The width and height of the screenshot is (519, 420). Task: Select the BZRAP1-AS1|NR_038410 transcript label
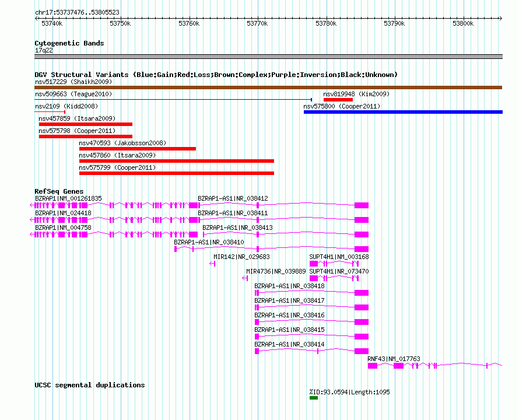click(209, 242)
